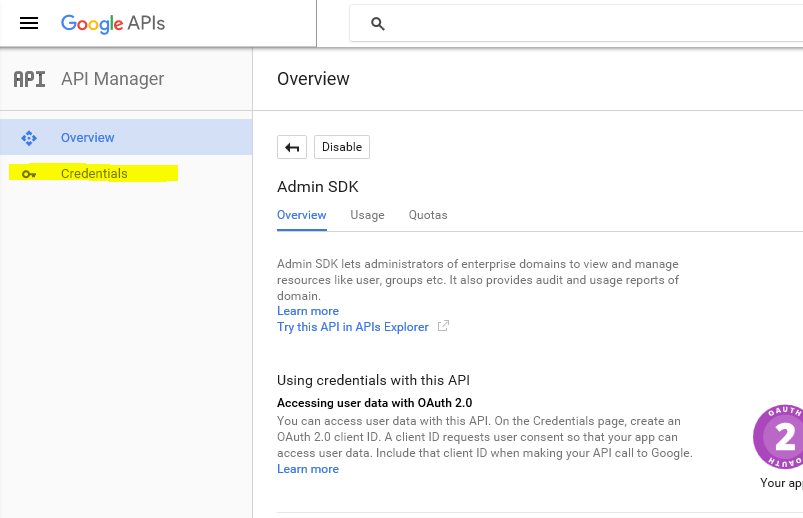
Task: Click the API Manager title text
Action: click(x=112, y=79)
